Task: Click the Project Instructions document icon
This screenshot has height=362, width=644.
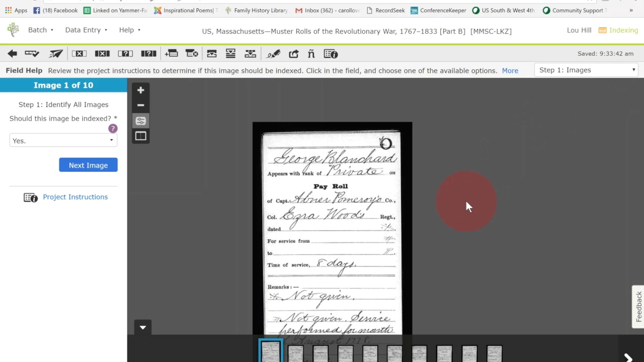Action: tap(31, 198)
